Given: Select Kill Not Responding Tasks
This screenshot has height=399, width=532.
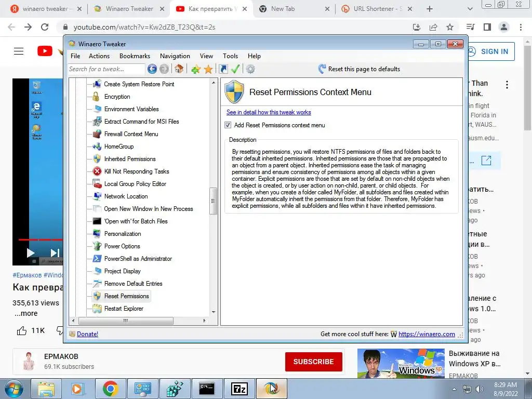Looking at the screenshot, I should 137,171.
